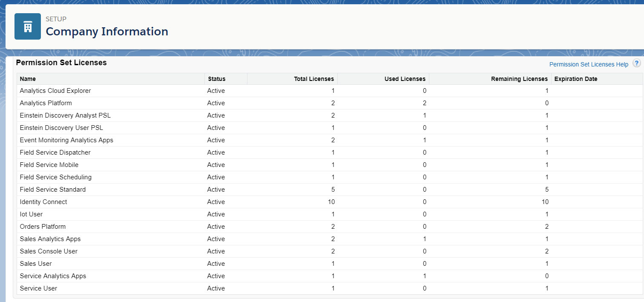
Task: Click Active status of Identity Connect
Action: 216,202
